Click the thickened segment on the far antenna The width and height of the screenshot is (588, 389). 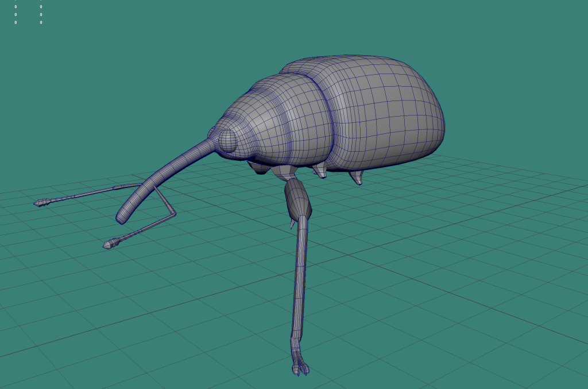(x=122, y=187)
